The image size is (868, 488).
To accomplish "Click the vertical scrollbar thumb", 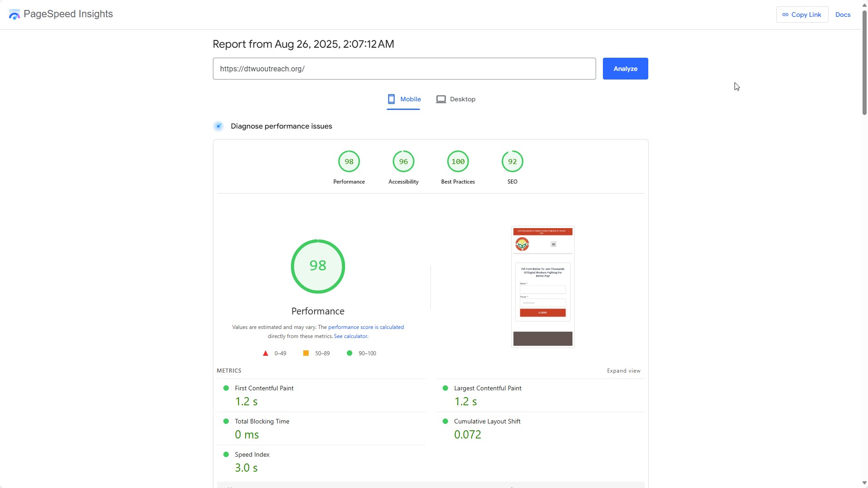I will click(x=864, y=62).
